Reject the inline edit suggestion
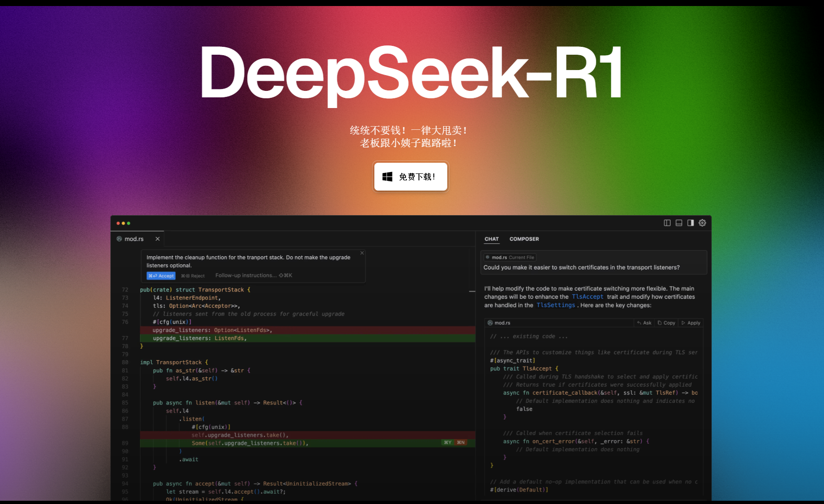The height and width of the screenshot is (504, 824). tap(192, 275)
